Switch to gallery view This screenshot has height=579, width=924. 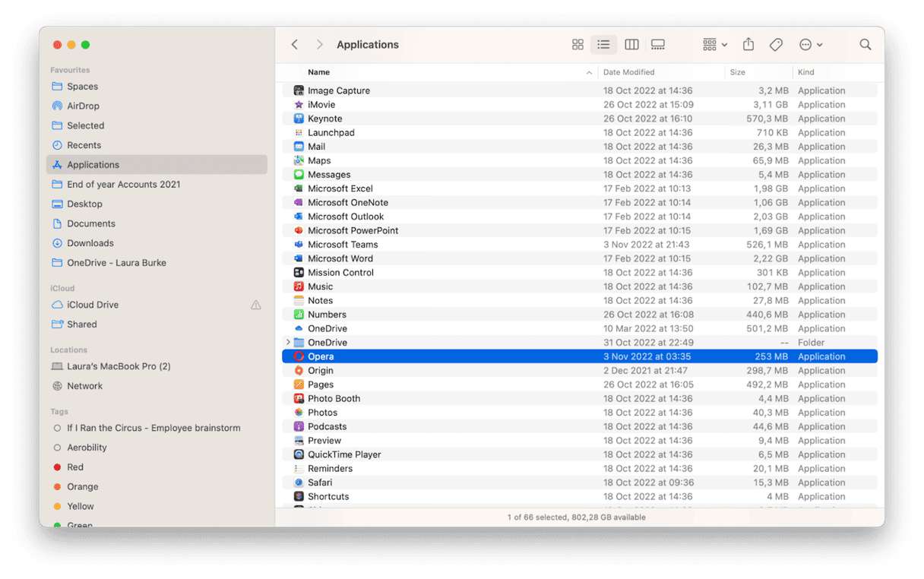click(657, 45)
